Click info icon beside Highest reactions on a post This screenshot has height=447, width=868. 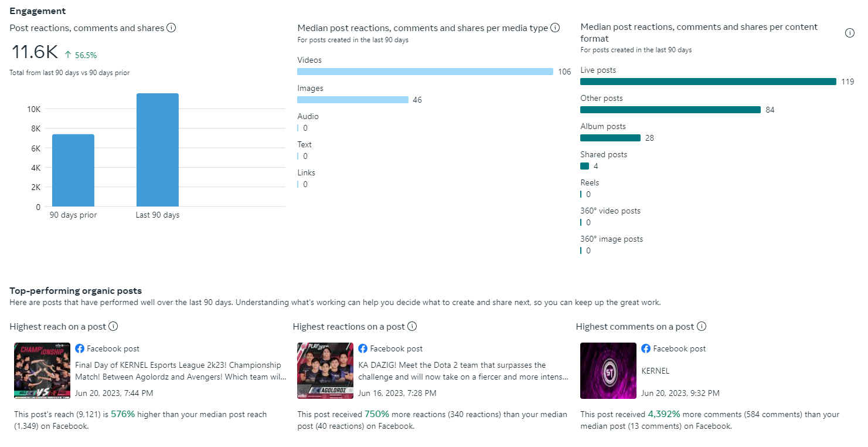coord(412,326)
